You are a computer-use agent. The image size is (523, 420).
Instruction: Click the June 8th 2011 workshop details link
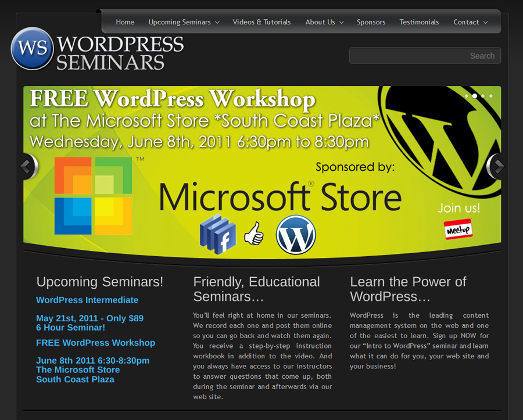click(x=93, y=370)
